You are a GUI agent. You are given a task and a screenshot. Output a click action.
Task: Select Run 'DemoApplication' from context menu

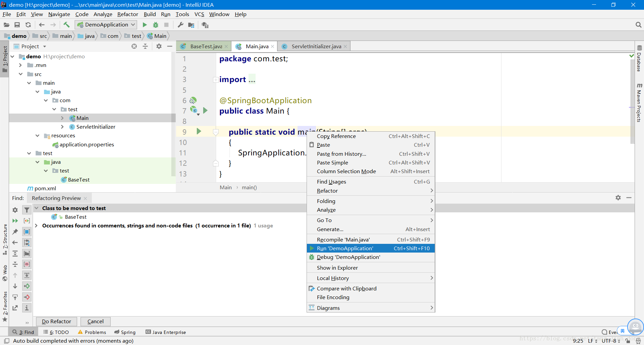371,248
